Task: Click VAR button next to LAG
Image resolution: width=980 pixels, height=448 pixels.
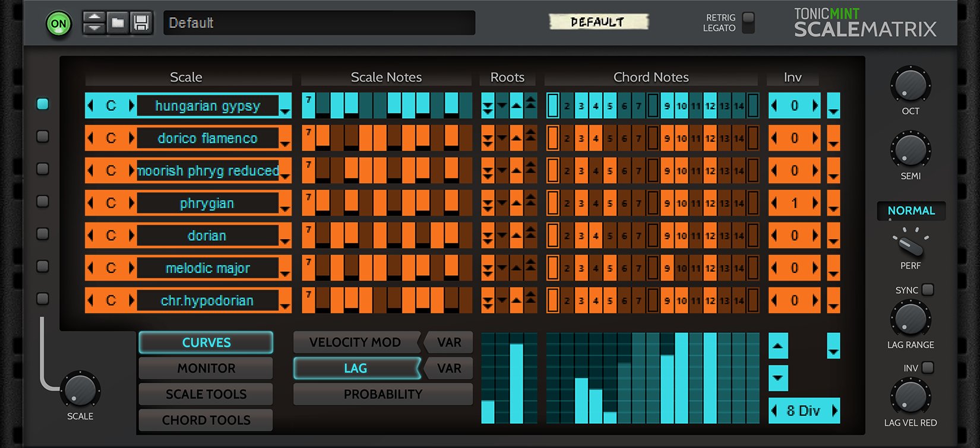Action: click(x=449, y=368)
